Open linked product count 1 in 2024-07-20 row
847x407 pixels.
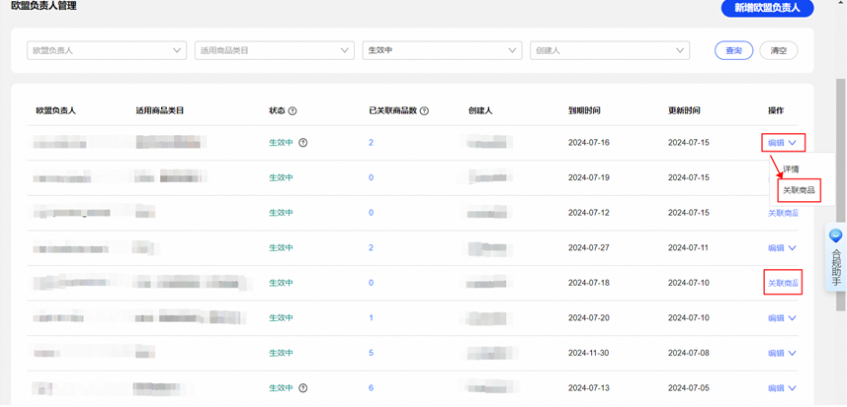(371, 318)
